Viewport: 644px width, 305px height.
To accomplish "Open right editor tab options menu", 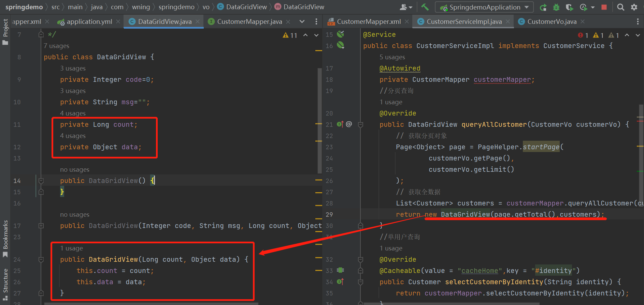I will [638, 21].
